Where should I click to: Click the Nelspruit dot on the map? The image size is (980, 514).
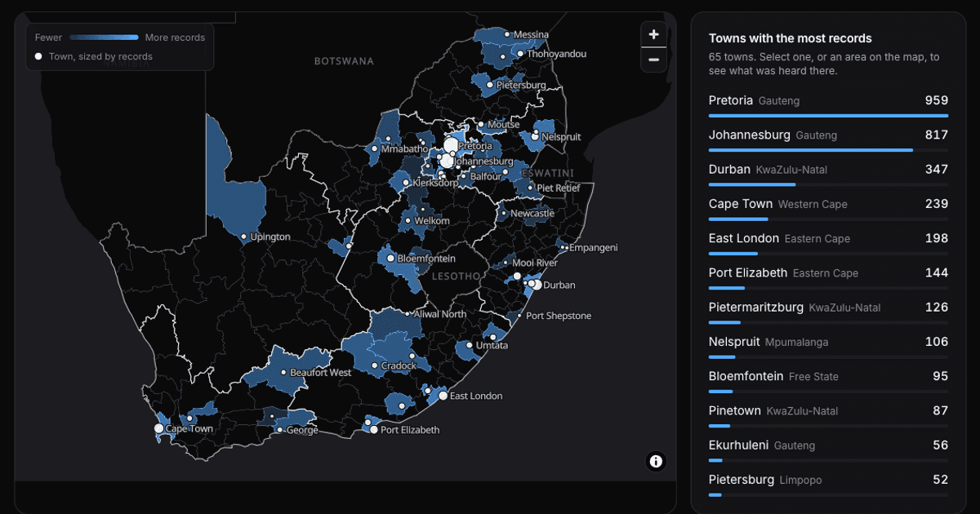[535, 137]
